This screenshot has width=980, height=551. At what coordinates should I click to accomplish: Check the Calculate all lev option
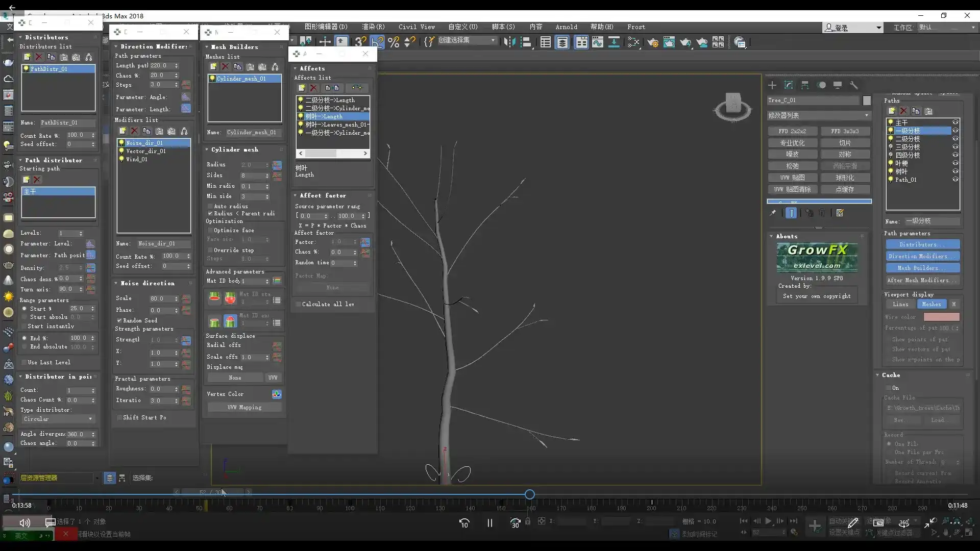click(x=298, y=304)
